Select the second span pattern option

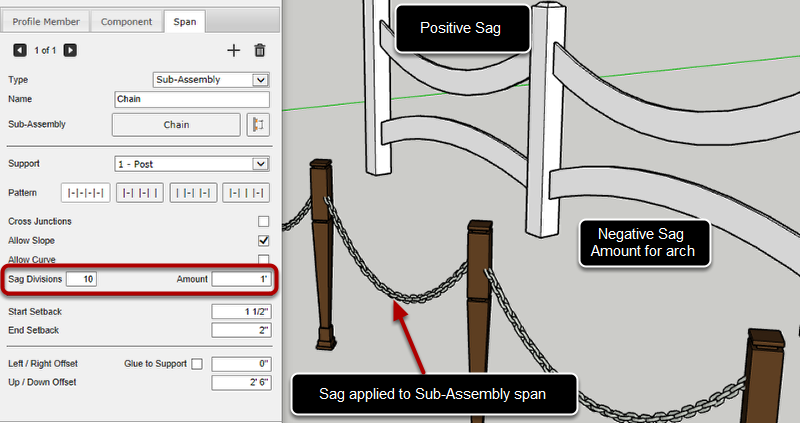[x=139, y=193]
